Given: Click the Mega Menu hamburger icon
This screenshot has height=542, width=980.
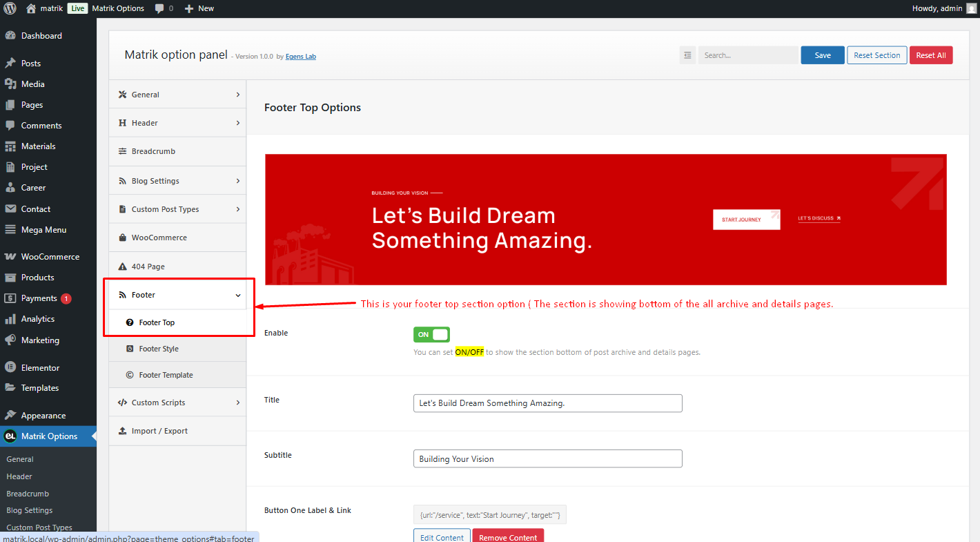Looking at the screenshot, I should tap(10, 230).
